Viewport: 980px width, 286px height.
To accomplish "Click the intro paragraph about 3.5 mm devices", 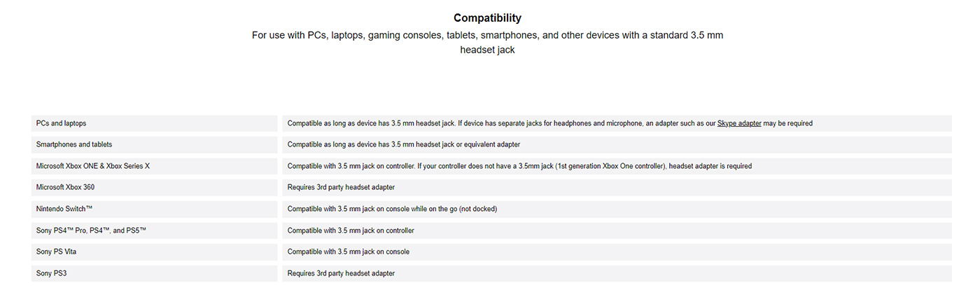I will coord(487,42).
